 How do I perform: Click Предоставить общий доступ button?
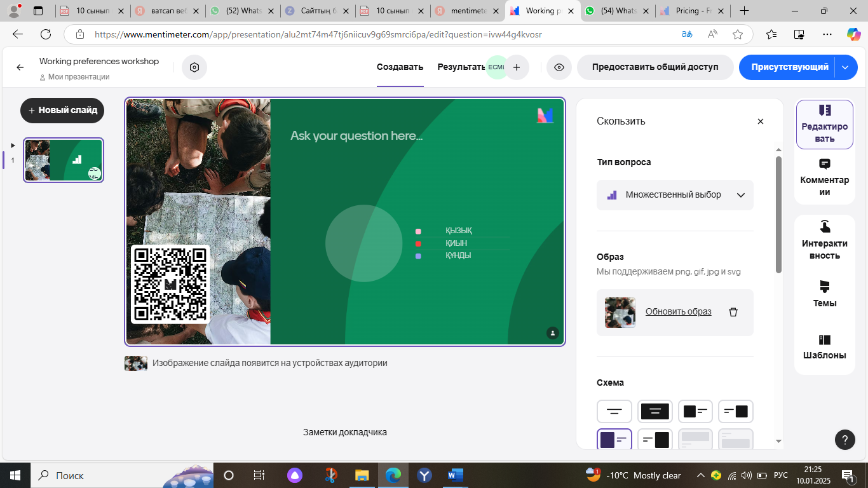[x=655, y=67]
